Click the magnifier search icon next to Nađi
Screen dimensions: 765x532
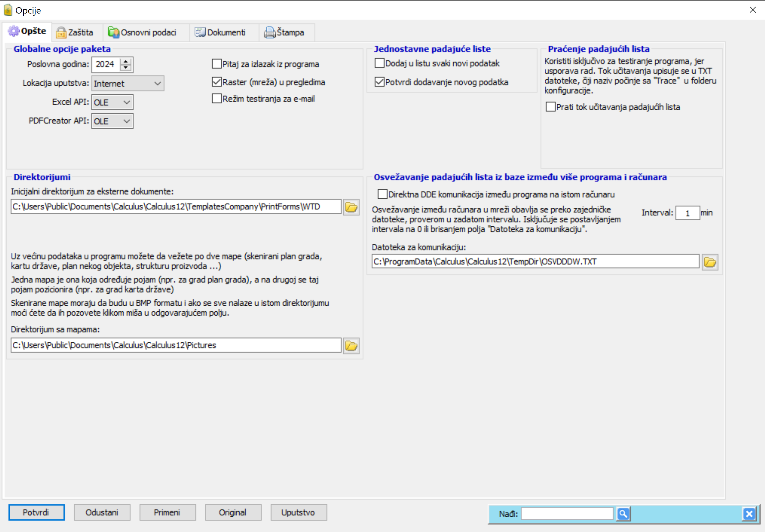pos(623,514)
